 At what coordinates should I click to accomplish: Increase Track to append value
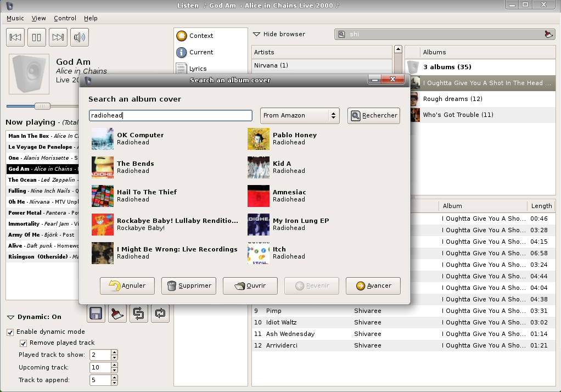point(114,378)
